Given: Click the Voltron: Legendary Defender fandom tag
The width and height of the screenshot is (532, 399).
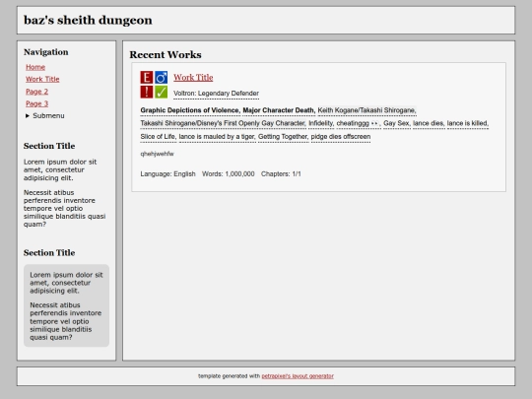Looking at the screenshot, I should (x=216, y=94).
